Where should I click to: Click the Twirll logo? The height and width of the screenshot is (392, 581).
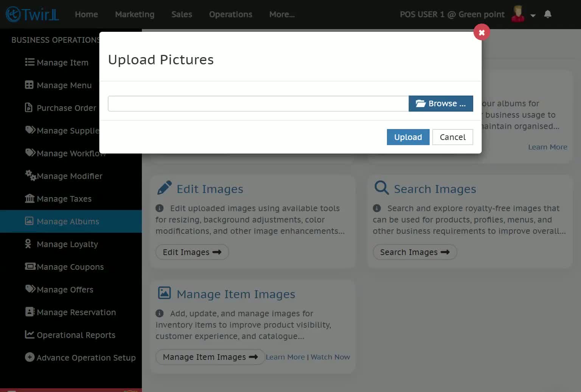click(32, 14)
